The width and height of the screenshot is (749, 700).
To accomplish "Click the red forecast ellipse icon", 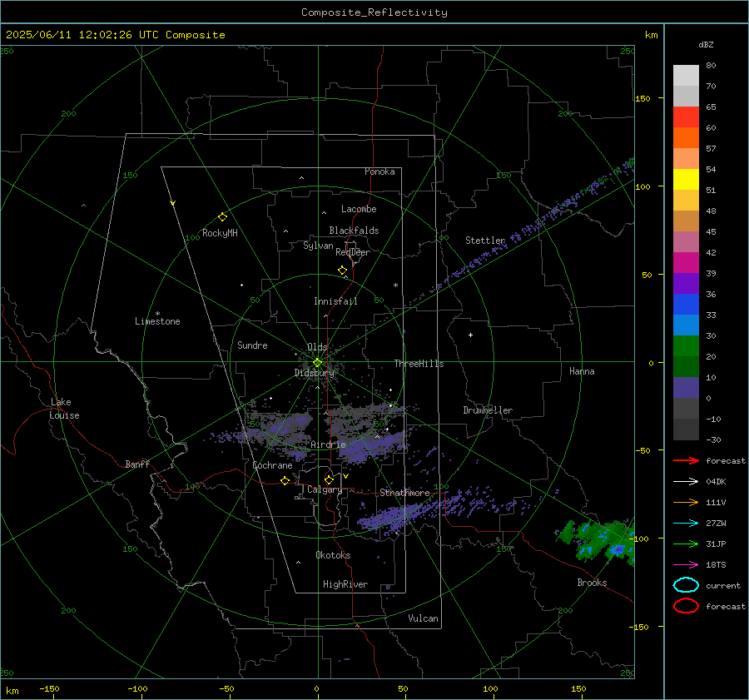I will tap(686, 606).
